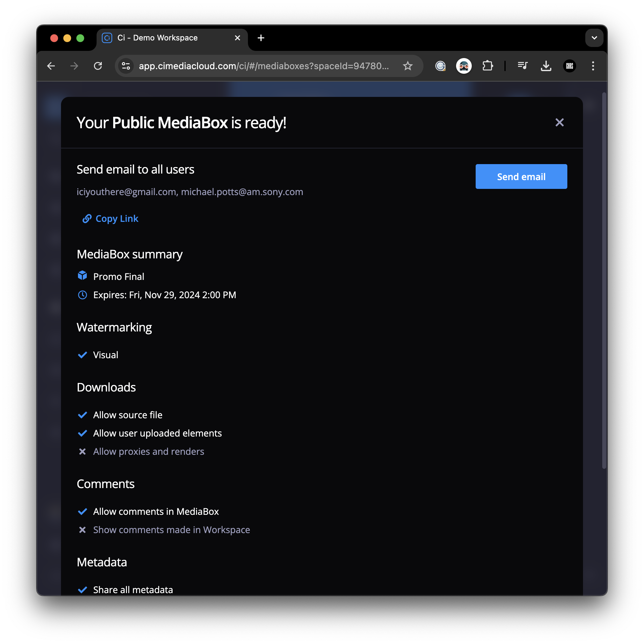This screenshot has width=644, height=644.
Task: Click the Promo Final box icon
Action: pyautogui.click(x=82, y=276)
